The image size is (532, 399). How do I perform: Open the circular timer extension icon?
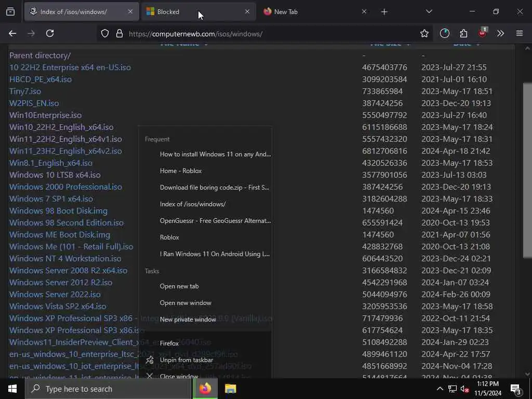point(445,33)
